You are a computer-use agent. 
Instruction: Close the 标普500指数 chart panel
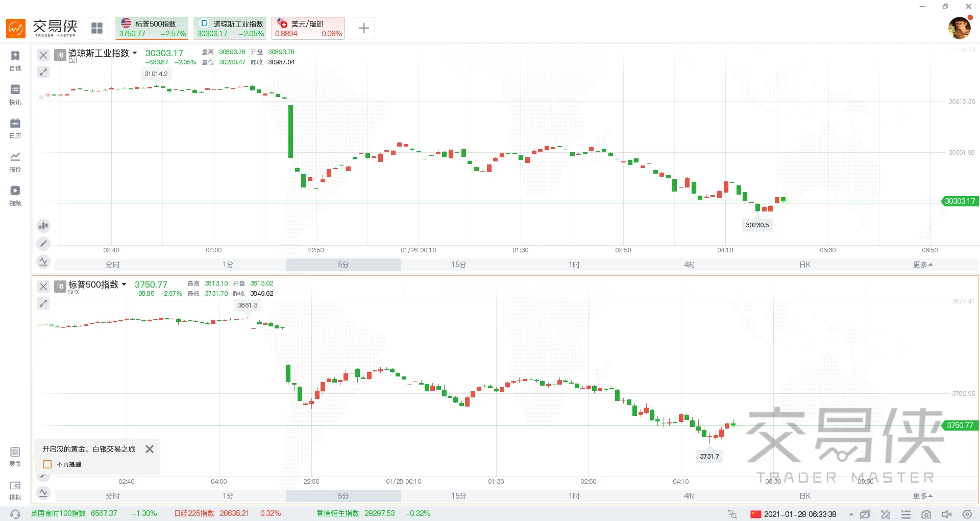coord(43,287)
